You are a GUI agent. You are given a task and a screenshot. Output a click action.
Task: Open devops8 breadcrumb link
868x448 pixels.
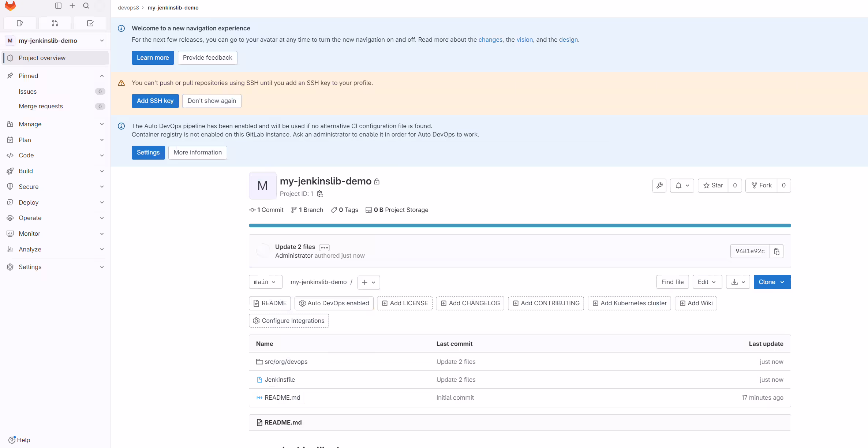point(128,8)
